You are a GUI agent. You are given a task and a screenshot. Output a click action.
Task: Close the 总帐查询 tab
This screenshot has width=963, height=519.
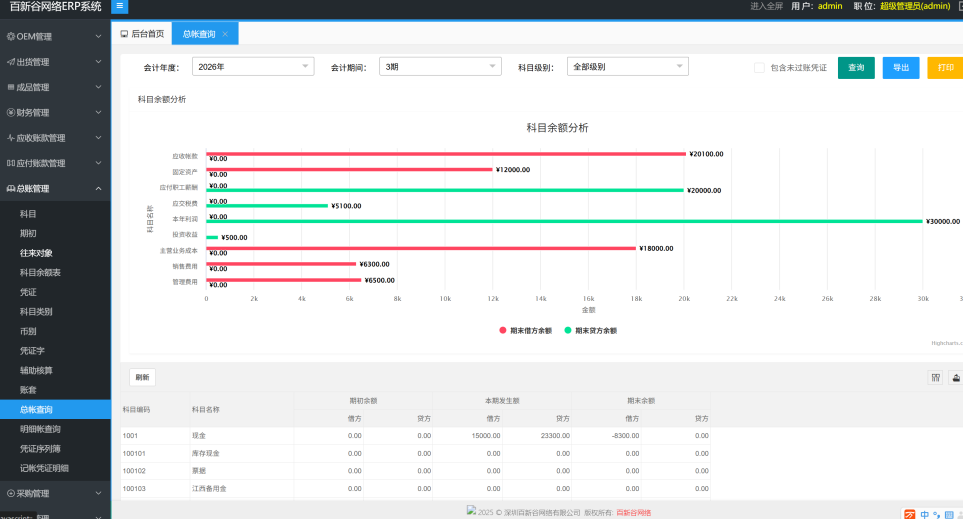coord(225,34)
